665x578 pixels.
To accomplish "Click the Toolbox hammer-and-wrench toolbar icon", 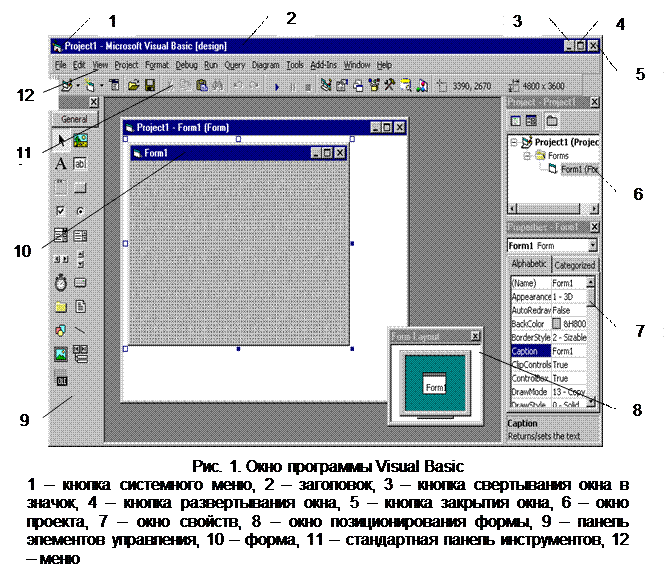I will (x=389, y=86).
